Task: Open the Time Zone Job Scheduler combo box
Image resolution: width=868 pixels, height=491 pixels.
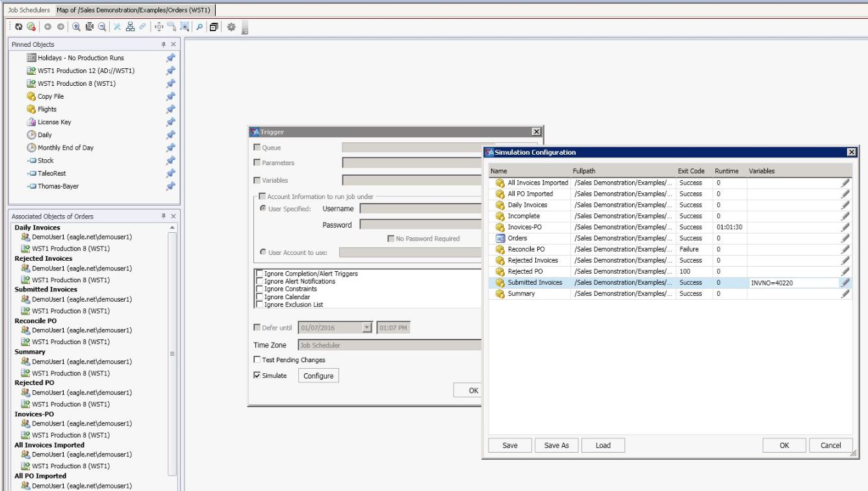Action: [390, 345]
